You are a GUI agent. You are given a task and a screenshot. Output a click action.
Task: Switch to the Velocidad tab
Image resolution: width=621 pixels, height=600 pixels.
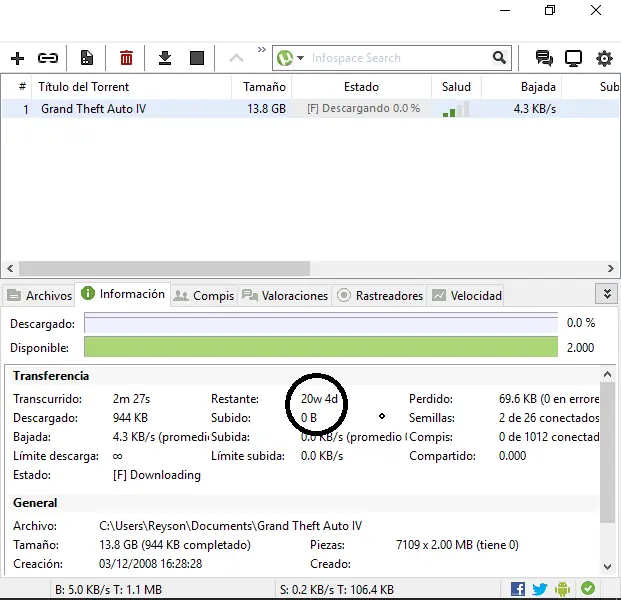pos(467,295)
